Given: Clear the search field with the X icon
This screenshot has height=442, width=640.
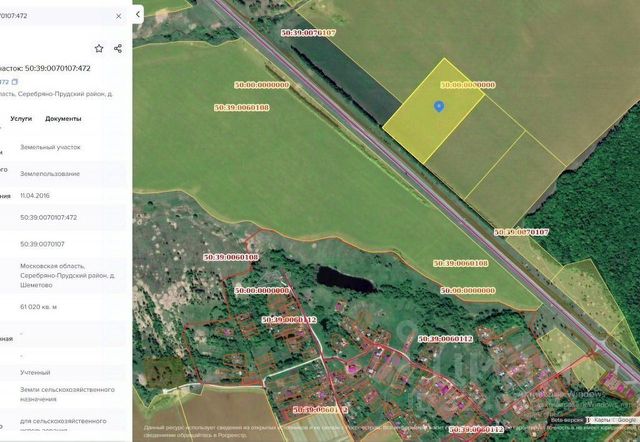Looking at the screenshot, I should tap(118, 16).
